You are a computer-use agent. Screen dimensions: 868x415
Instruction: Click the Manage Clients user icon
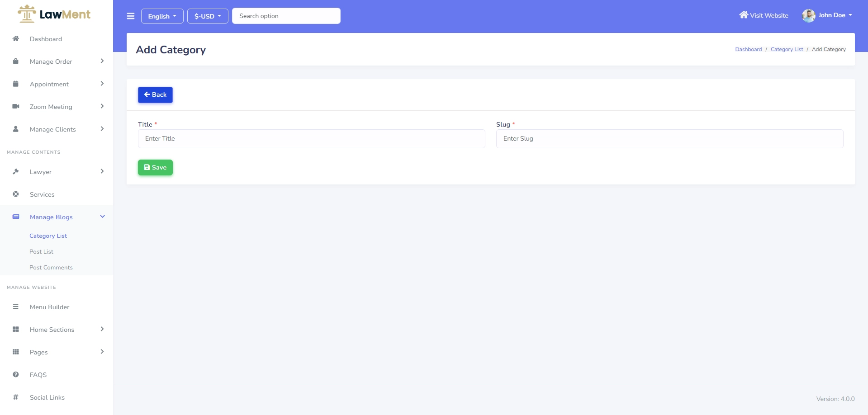[16, 129]
